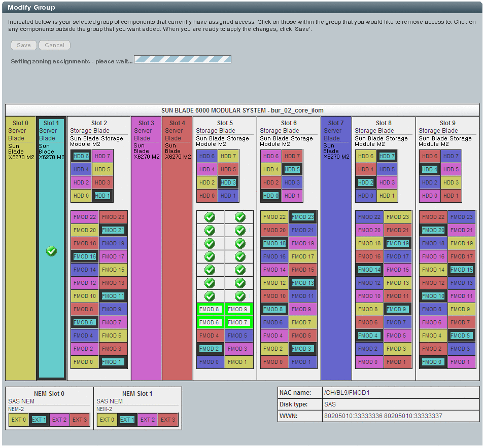Click FMOD 1 in Slot 9
Viewport: 483px width, 448px height.
tap(462, 362)
